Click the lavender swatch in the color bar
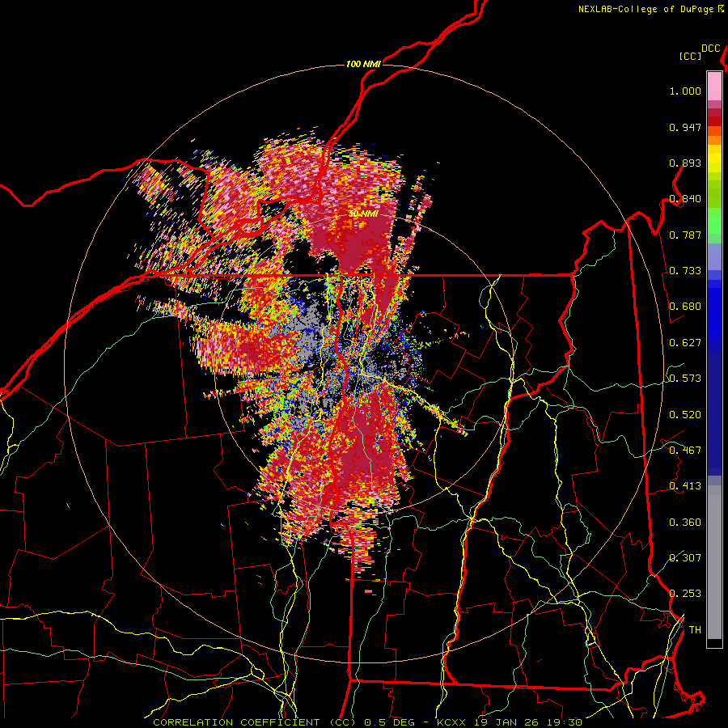 click(714, 256)
